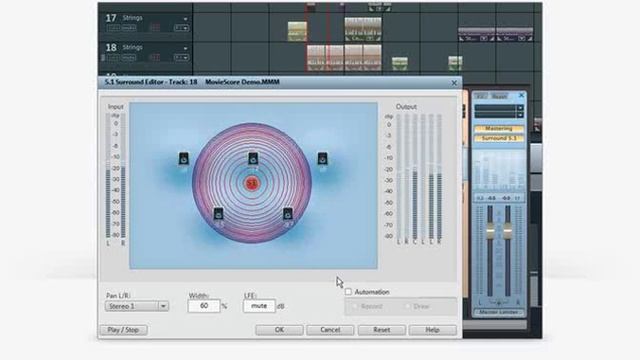Click the Mastering button in the mixer strip
This screenshot has width=640, height=360.
point(499,129)
